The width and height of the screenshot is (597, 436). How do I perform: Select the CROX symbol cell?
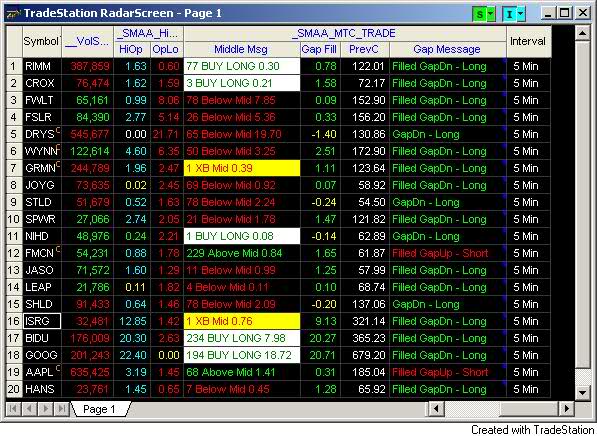tap(42, 83)
